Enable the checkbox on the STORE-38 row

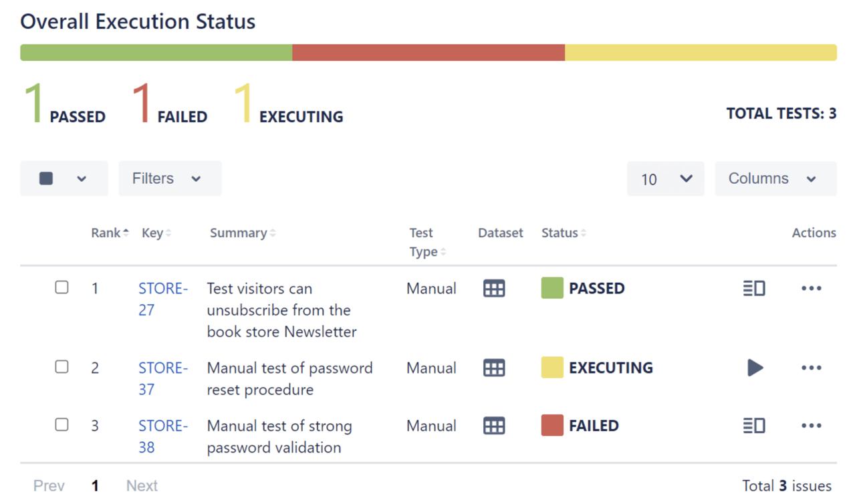62,424
